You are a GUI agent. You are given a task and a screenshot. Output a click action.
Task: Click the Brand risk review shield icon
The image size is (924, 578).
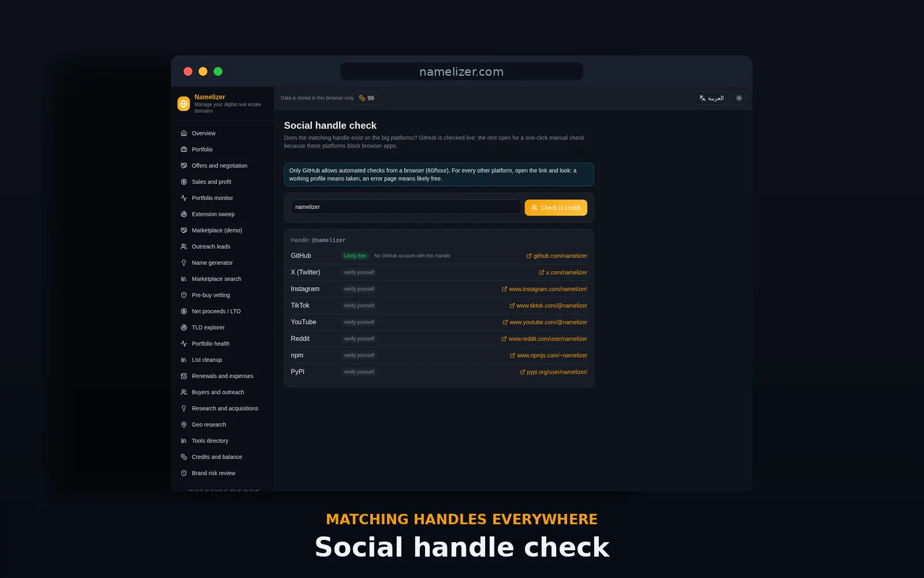click(184, 473)
